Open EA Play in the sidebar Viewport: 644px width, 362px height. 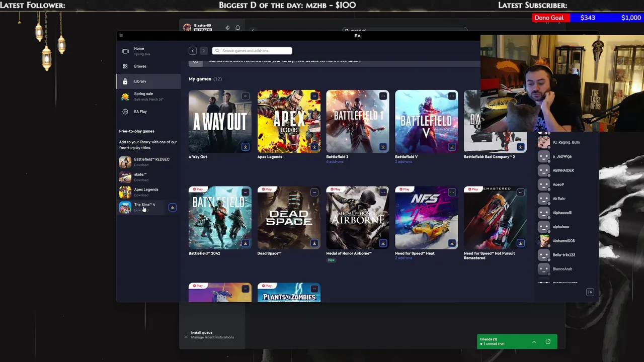pyautogui.click(x=148, y=112)
